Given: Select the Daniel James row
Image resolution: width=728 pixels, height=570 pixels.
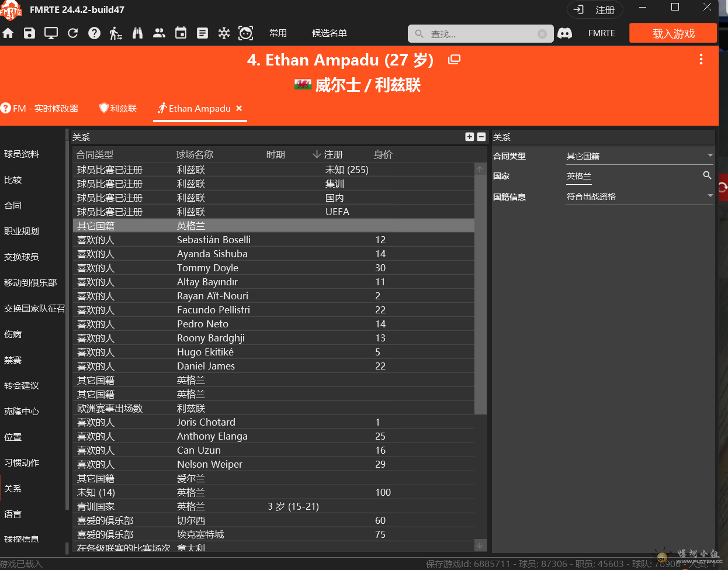Looking at the screenshot, I should (x=273, y=366).
